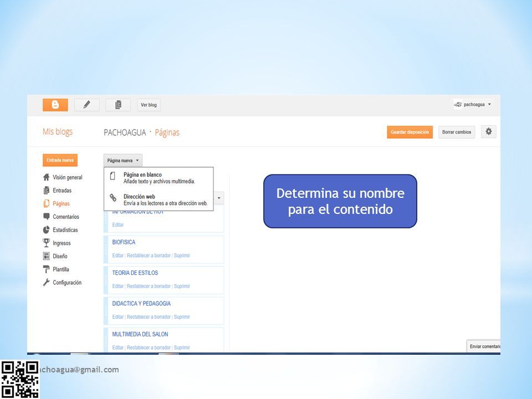Click the speech bubble Comentarios icon
This screenshot has width=532, height=399.
(x=47, y=217)
